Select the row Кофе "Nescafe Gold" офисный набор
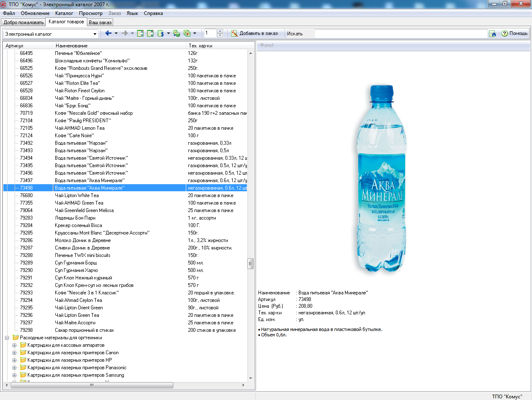 click(x=125, y=113)
